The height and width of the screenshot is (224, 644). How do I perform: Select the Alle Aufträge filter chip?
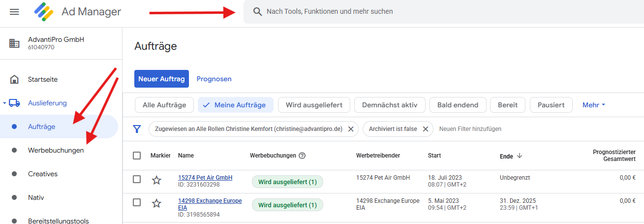(164, 105)
